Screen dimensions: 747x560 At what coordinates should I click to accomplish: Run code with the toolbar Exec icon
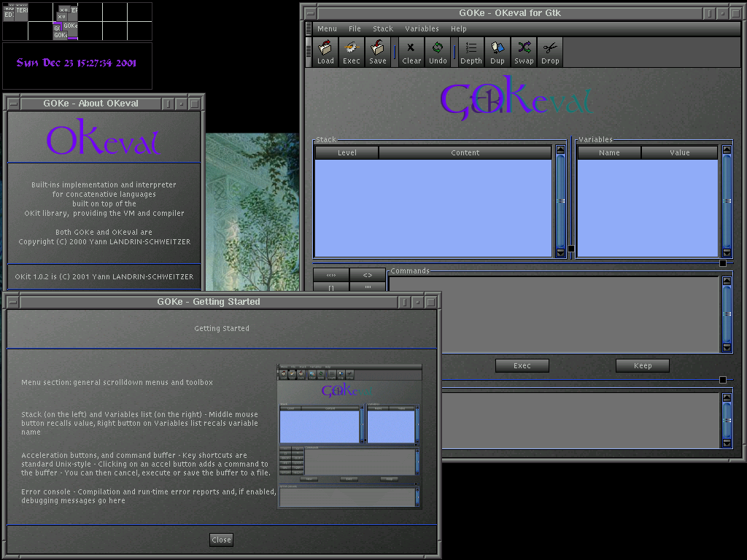pyautogui.click(x=352, y=52)
